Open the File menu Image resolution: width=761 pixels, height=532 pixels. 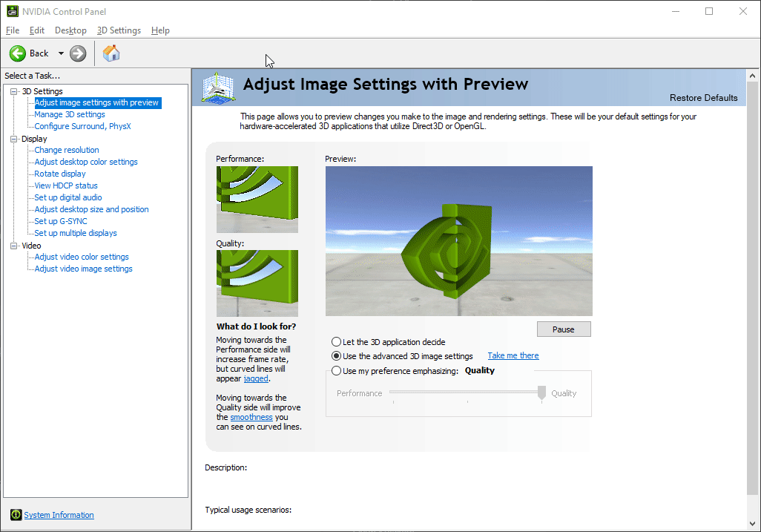tap(13, 30)
